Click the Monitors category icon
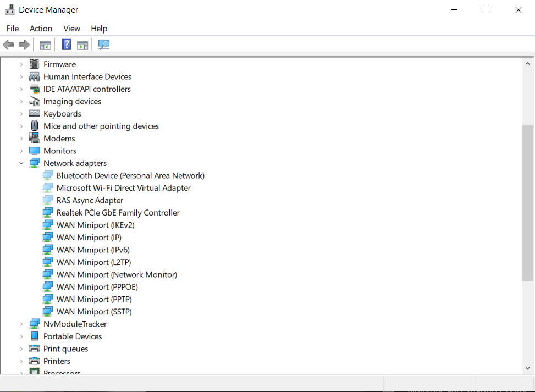Screen dimensions: 535x392 point(35,151)
